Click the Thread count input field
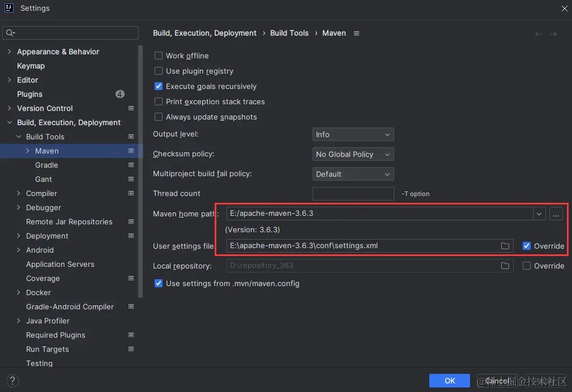This screenshot has height=392, width=572. (x=353, y=194)
